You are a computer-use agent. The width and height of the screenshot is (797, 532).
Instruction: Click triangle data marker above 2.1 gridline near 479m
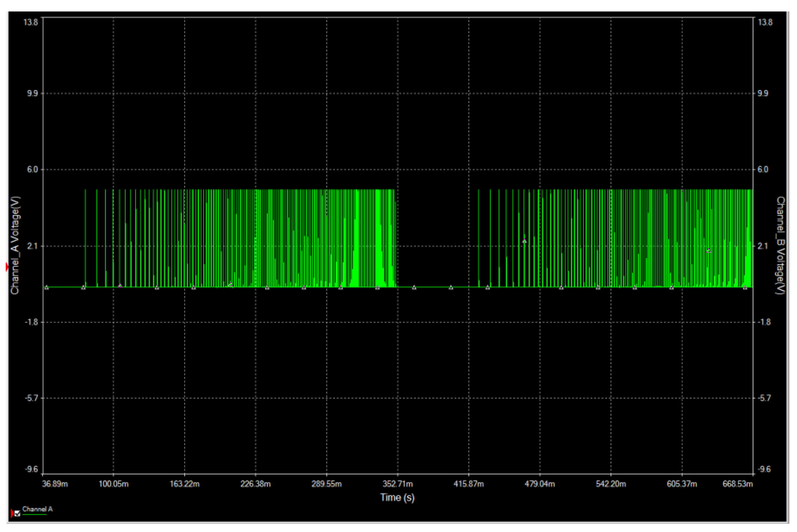tap(524, 241)
